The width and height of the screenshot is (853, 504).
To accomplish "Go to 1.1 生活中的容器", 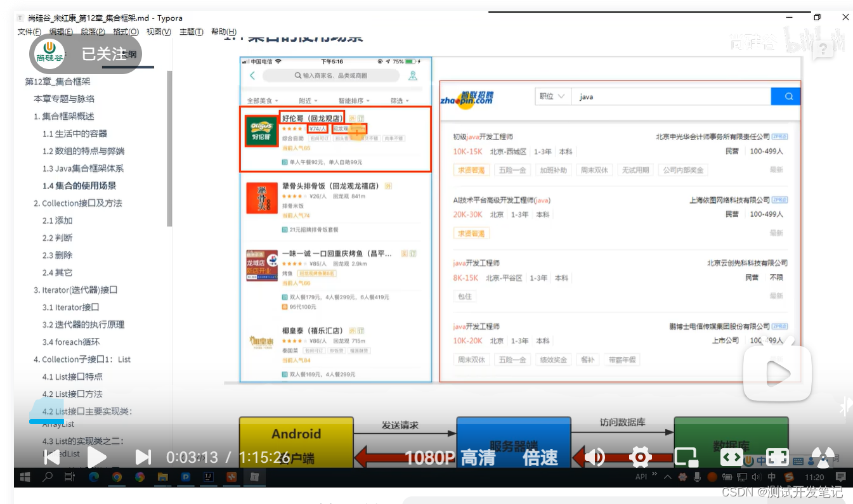I will coord(75,134).
